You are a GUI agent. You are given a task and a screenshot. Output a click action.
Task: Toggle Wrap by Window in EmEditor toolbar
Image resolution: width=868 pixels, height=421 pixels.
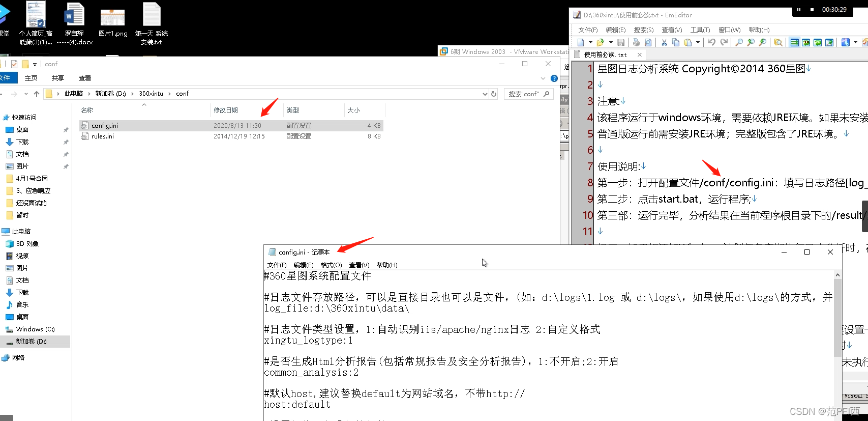coord(818,42)
